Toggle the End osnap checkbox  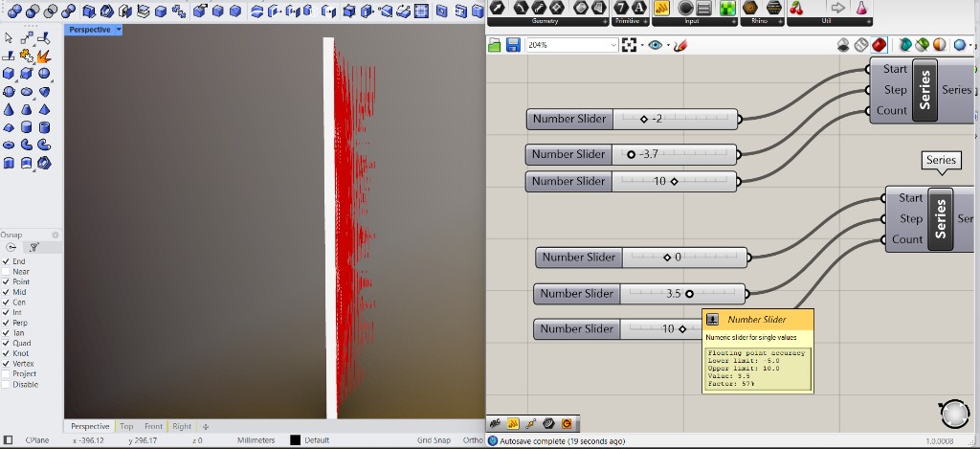click(x=7, y=261)
